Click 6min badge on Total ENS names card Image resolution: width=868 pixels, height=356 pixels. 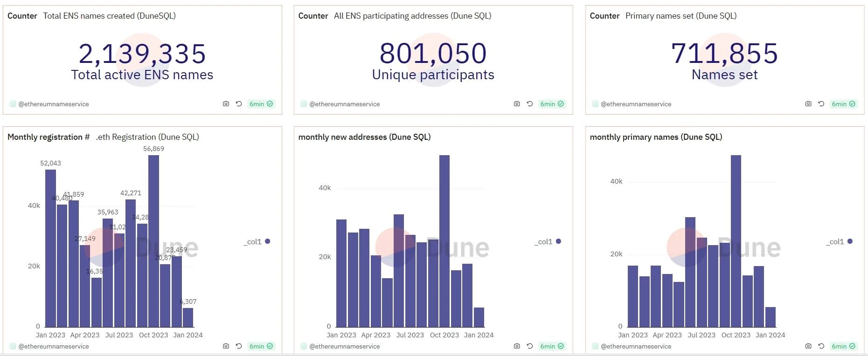pyautogui.click(x=261, y=104)
